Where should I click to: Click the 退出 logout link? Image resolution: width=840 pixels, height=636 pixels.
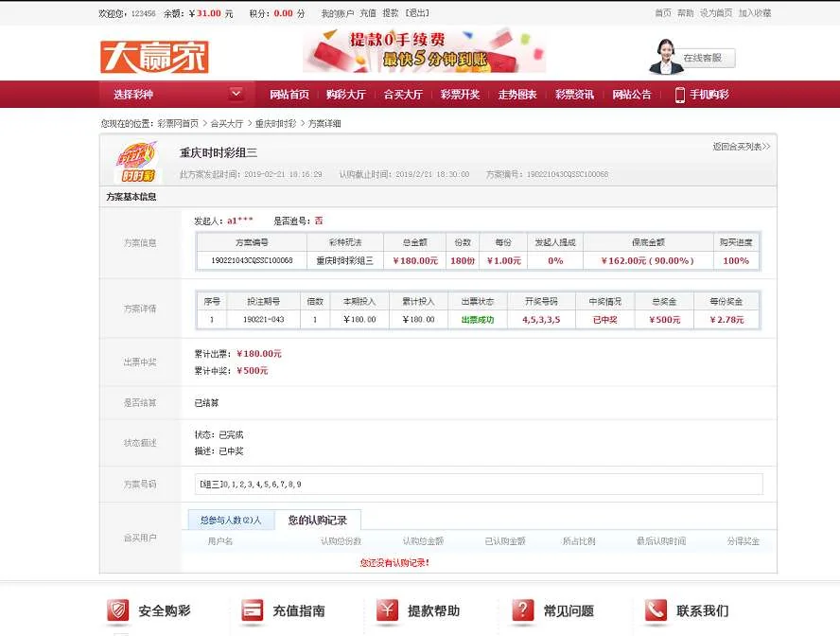click(x=416, y=13)
